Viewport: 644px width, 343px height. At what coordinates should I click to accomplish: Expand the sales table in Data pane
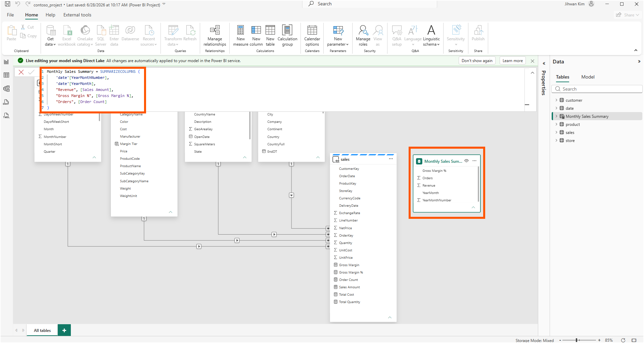[x=556, y=133]
